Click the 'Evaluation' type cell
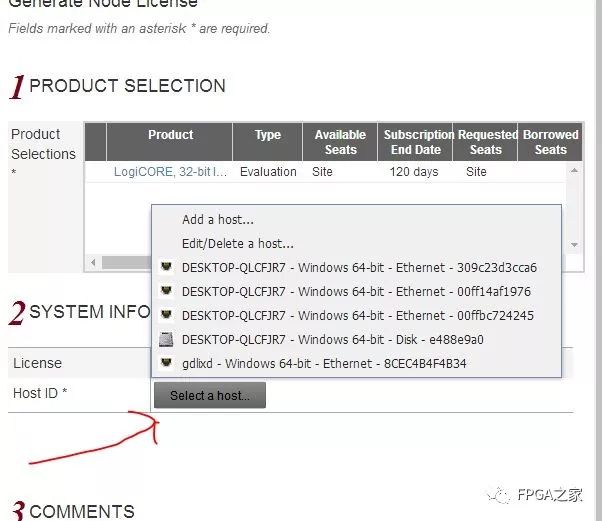Viewport: 602px width, 521px height. (x=268, y=172)
